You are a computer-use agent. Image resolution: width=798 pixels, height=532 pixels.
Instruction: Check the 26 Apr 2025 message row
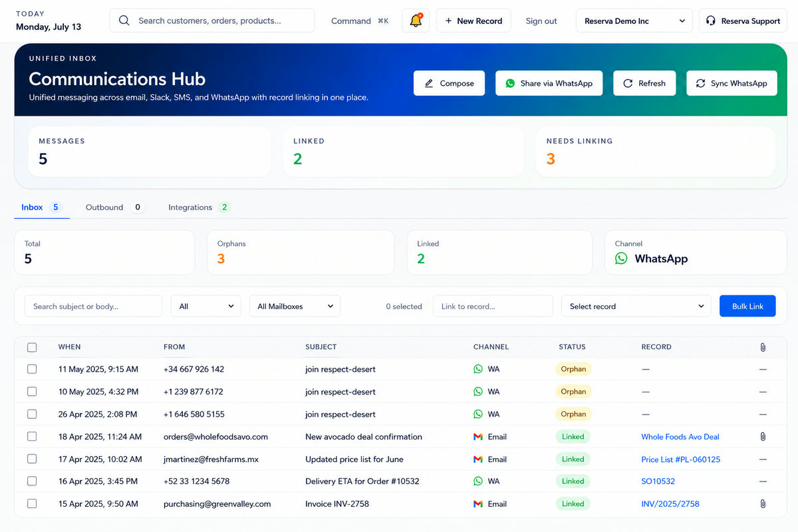(x=32, y=414)
